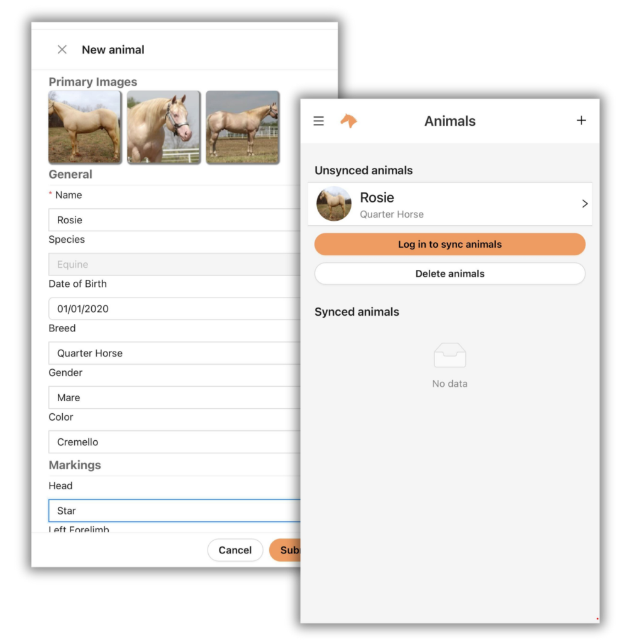
Task: Expand Rosie entry with chevron arrow
Action: click(x=584, y=204)
